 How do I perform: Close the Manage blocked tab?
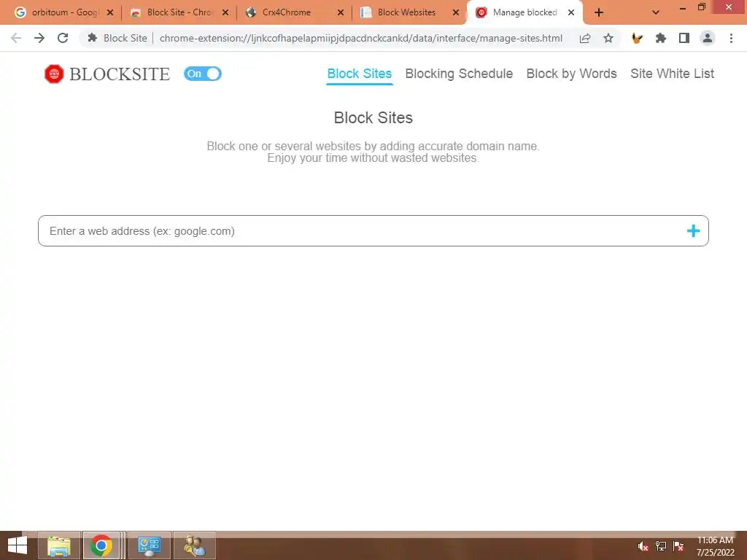click(x=571, y=13)
